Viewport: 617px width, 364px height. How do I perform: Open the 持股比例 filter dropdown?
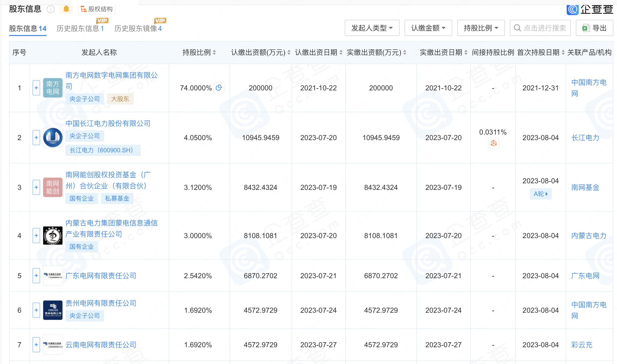tap(481, 28)
